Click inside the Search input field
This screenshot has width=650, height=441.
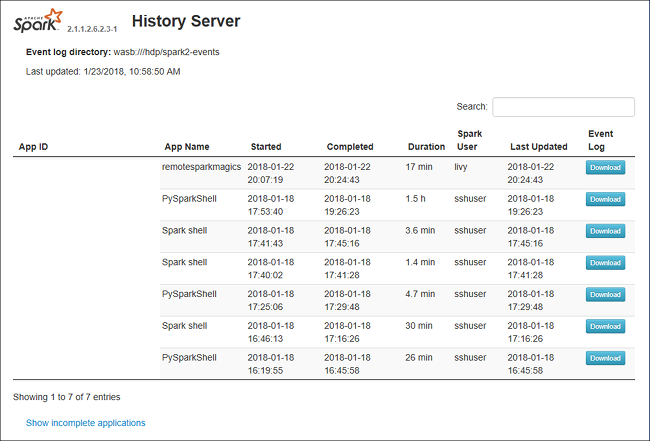(x=563, y=107)
